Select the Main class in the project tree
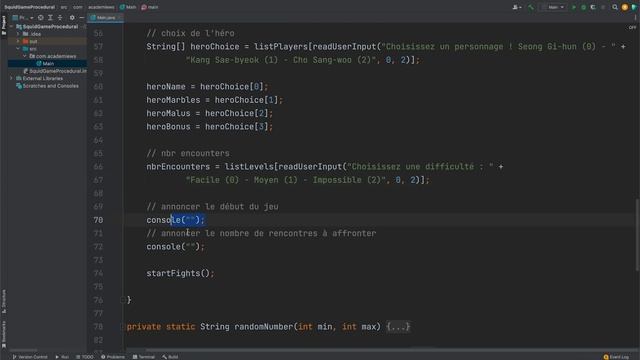Image resolution: width=640 pixels, height=360 pixels. [47, 63]
